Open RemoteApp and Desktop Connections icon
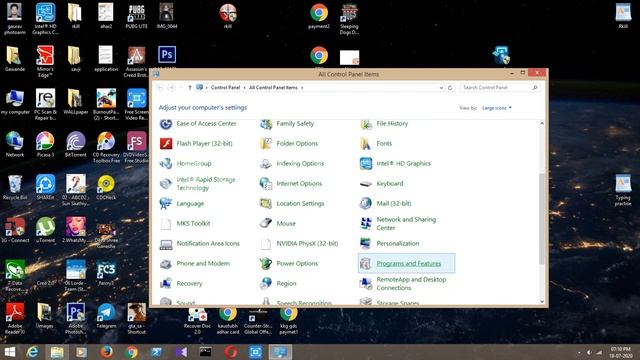The height and width of the screenshot is (360, 640). (x=366, y=284)
